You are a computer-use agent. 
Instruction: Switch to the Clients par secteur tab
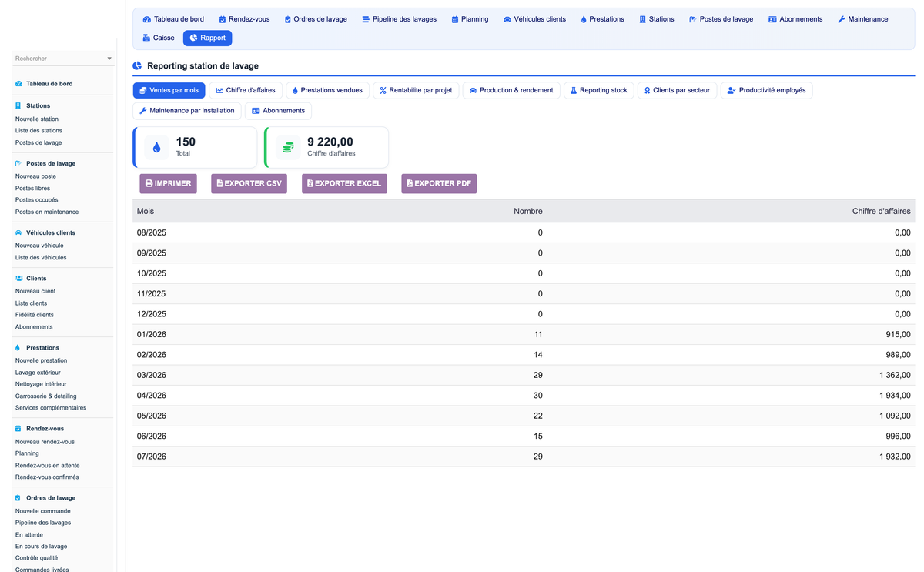pos(677,90)
